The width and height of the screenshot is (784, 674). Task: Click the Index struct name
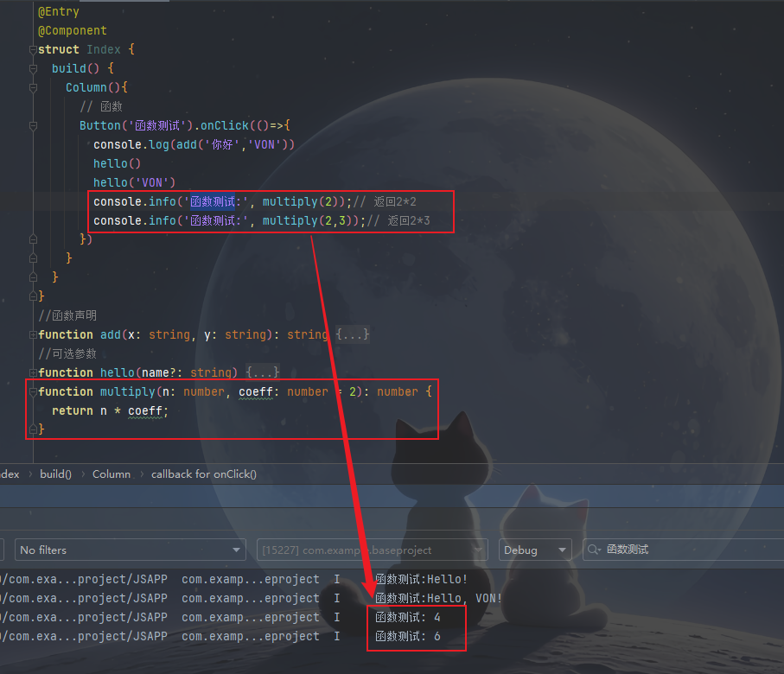[x=104, y=49]
